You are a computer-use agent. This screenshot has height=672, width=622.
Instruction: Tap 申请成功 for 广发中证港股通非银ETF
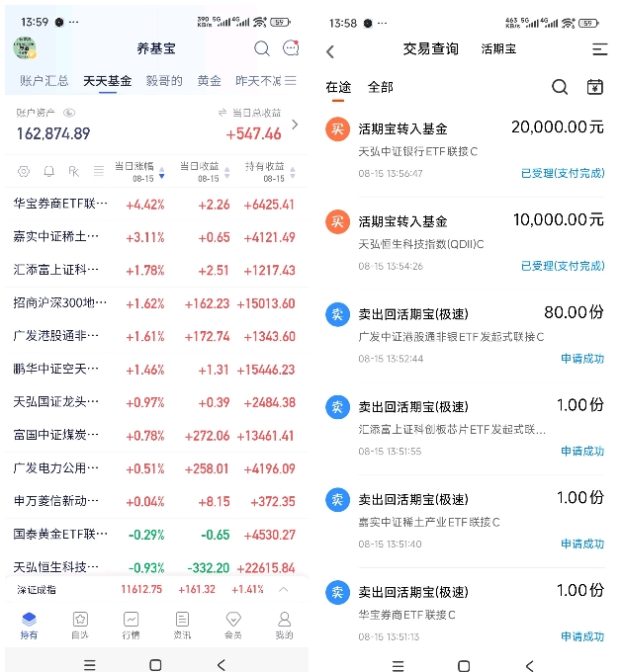point(582,359)
